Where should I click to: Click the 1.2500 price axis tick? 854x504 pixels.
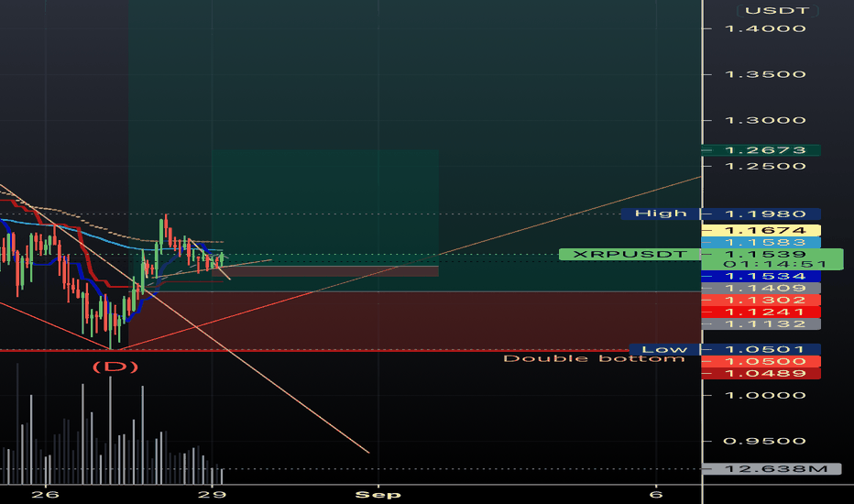coord(765,166)
